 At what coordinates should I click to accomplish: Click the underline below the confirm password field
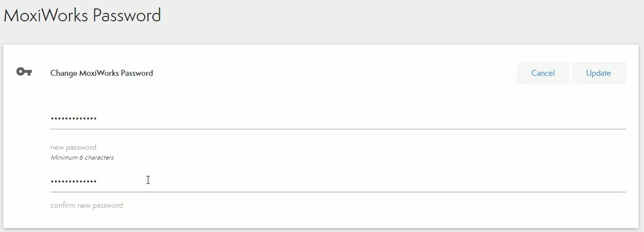[337, 192]
